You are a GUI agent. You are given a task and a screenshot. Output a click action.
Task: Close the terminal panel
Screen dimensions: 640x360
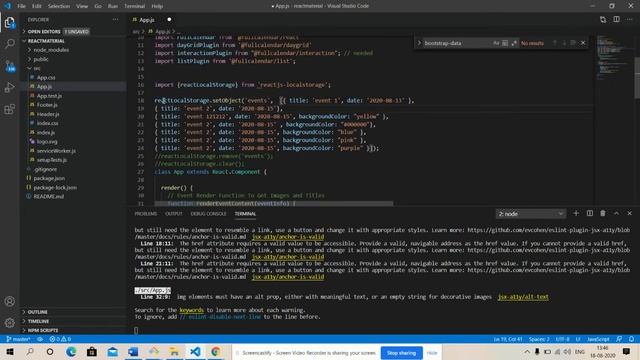click(629, 213)
